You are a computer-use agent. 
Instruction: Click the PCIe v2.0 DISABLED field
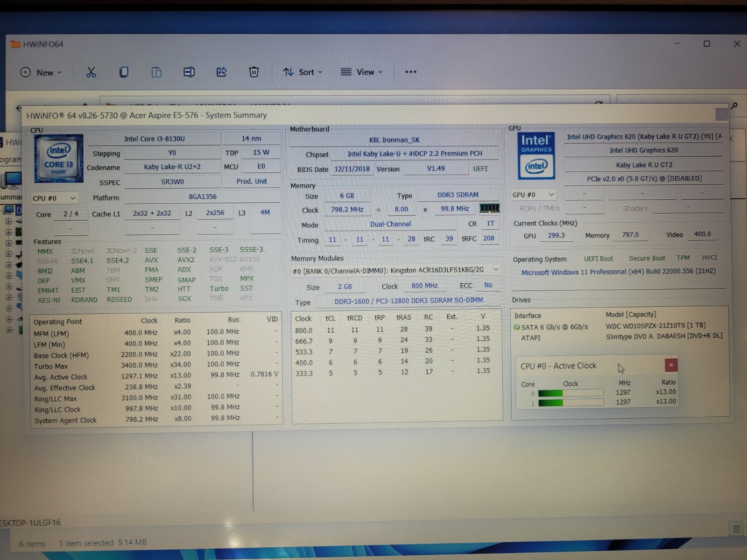coord(644,179)
